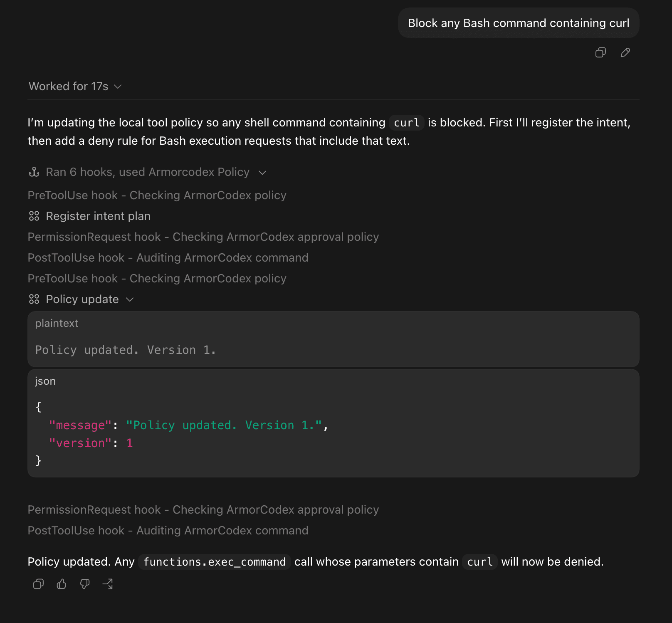672x623 pixels.
Task: Select the first PreToolUse hook line
Action: click(x=157, y=195)
